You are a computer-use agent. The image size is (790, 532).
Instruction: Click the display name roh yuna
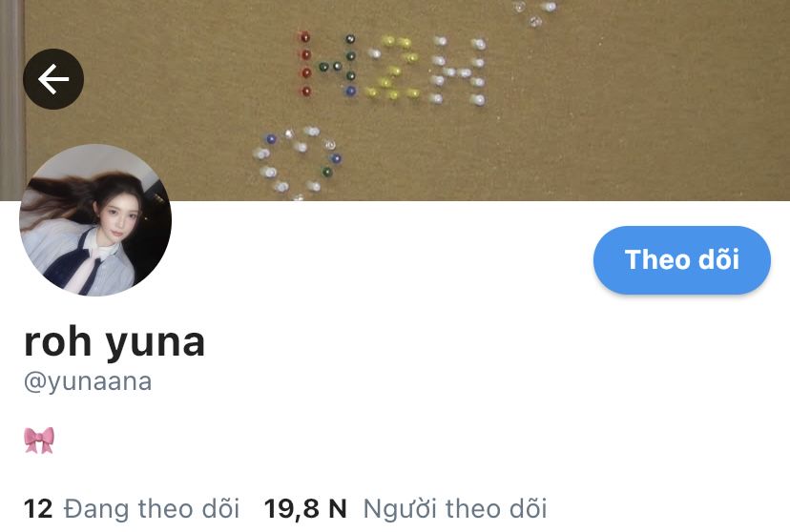(x=114, y=342)
